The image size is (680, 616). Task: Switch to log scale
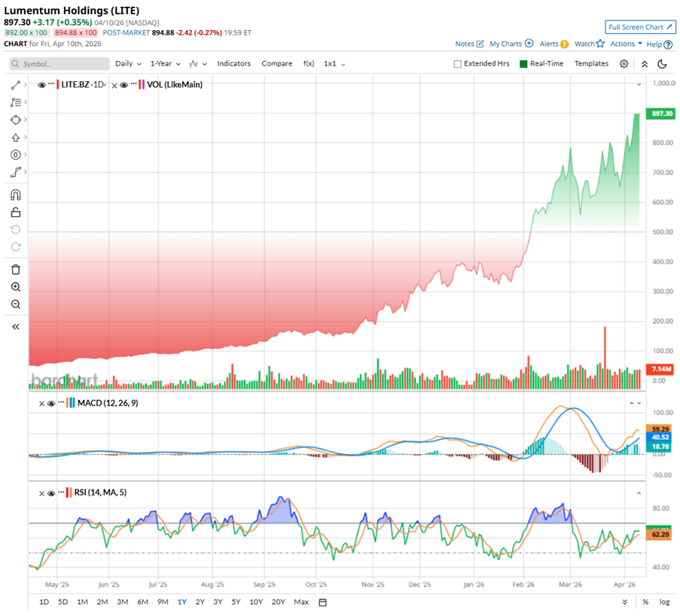tap(664, 602)
